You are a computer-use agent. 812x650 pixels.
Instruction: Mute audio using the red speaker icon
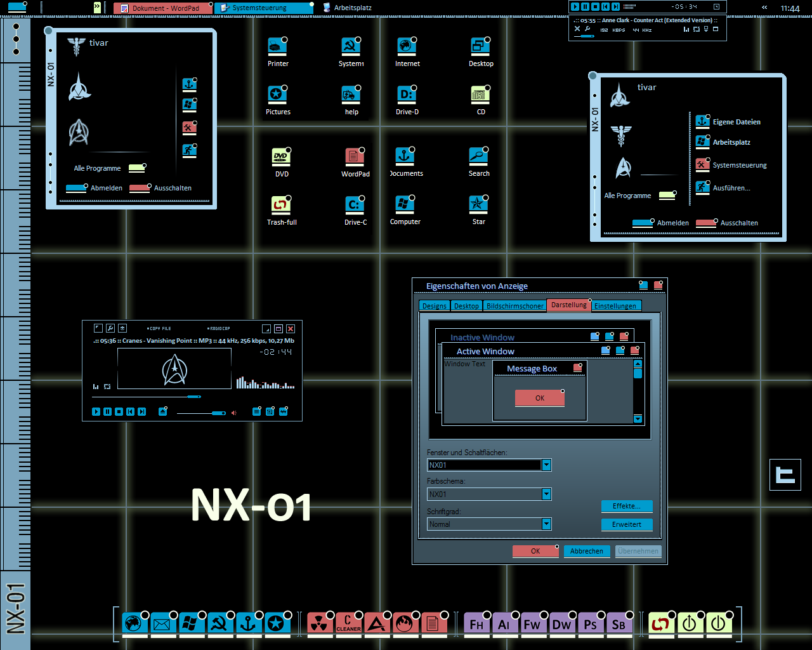point(234,413)
